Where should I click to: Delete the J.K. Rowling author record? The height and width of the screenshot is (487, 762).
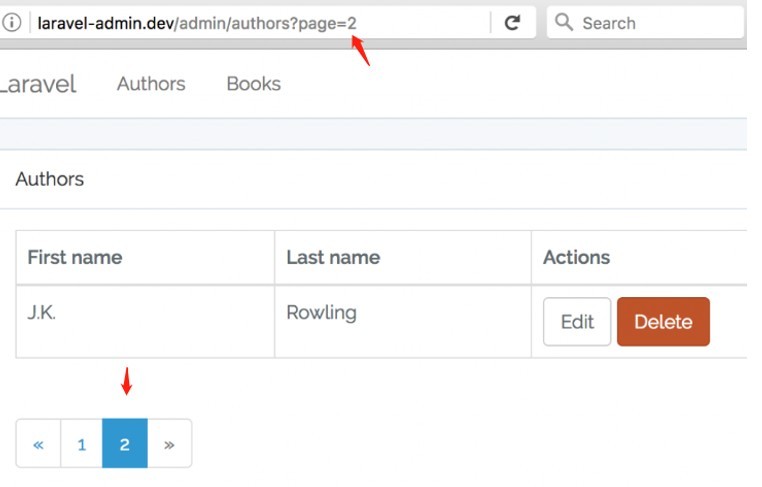pyautogui.click(x=663, y=322)
